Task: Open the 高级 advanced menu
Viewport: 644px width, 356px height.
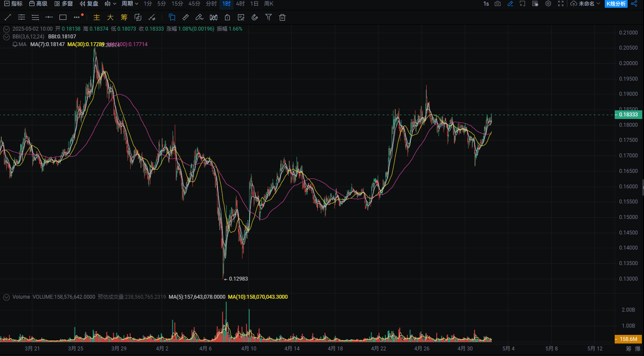Action: [38, 3]
